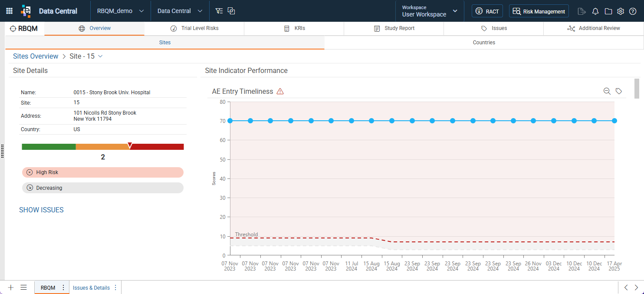Click the Decreasing trend pill
The width and height of the screenshot is (644, 294).
[103, 188]
